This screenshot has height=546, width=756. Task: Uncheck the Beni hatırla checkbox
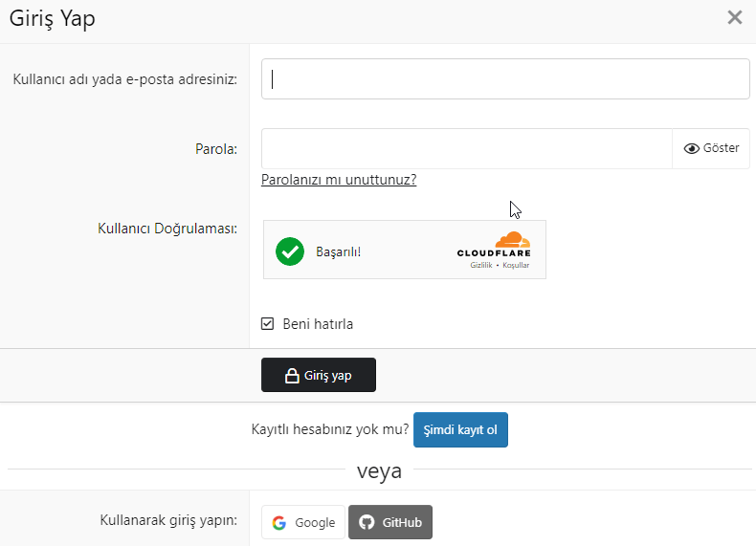(267, 324)
